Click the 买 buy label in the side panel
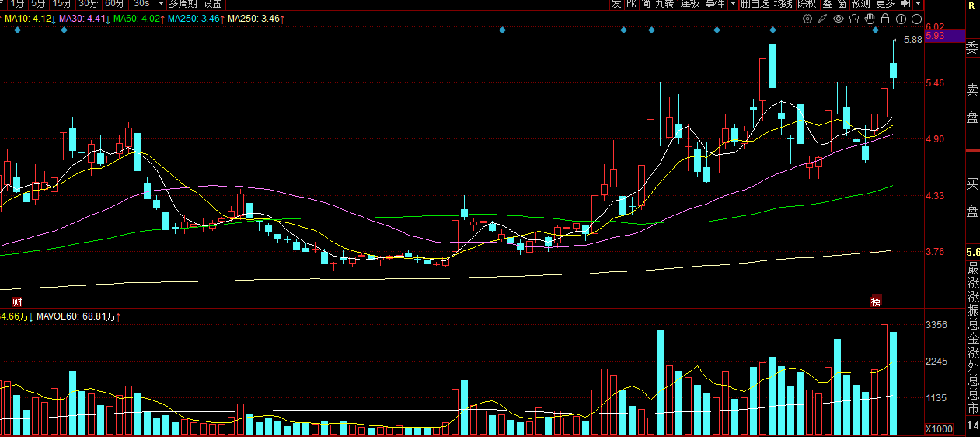 point(972,184)
